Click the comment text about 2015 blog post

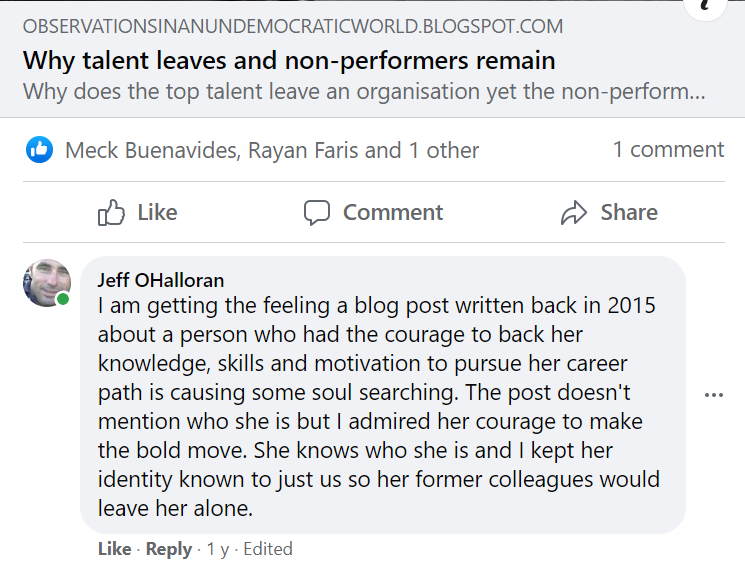(x=378, y=392)
